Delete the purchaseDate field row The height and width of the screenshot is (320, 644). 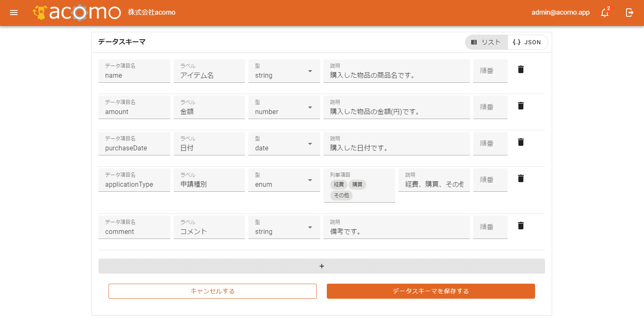click(520, 142)
